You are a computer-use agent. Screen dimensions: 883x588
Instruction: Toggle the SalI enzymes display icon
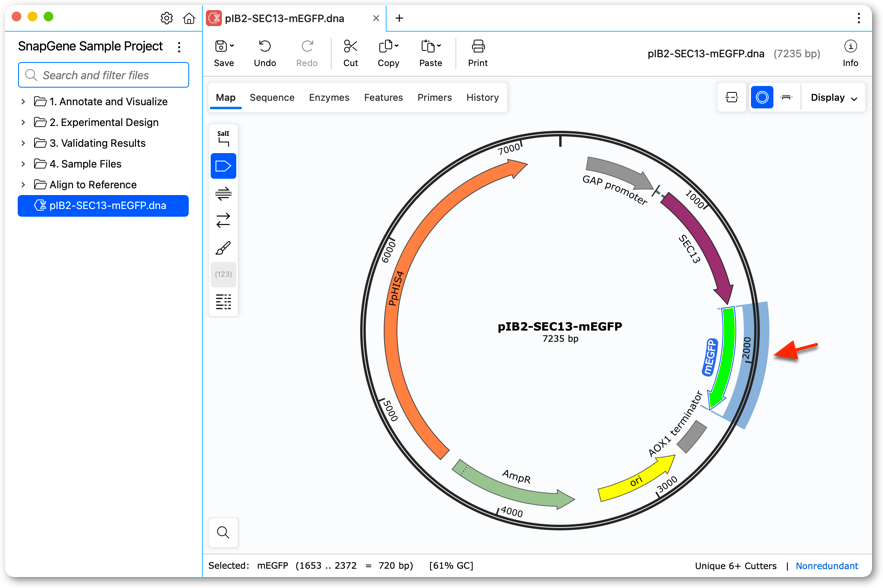coord(224,138)
